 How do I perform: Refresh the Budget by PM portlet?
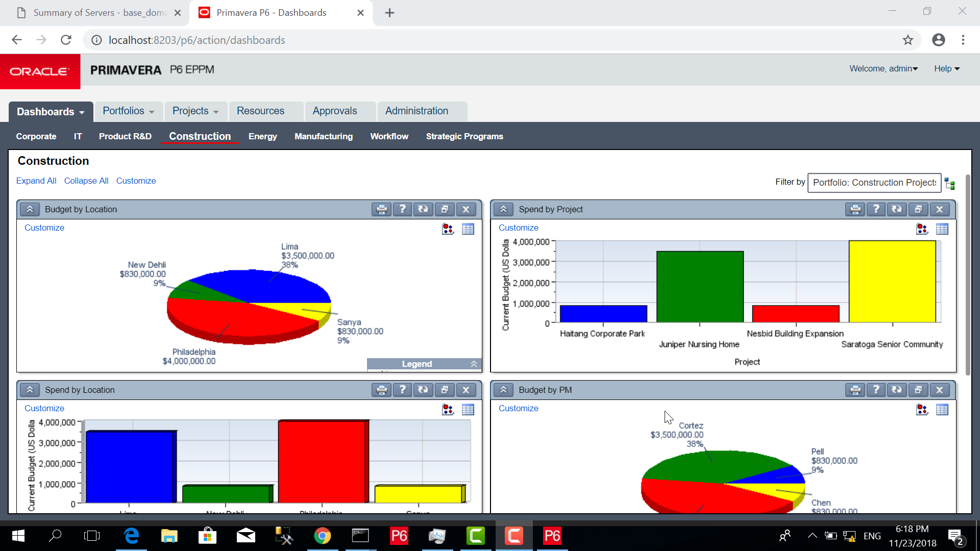897,390
